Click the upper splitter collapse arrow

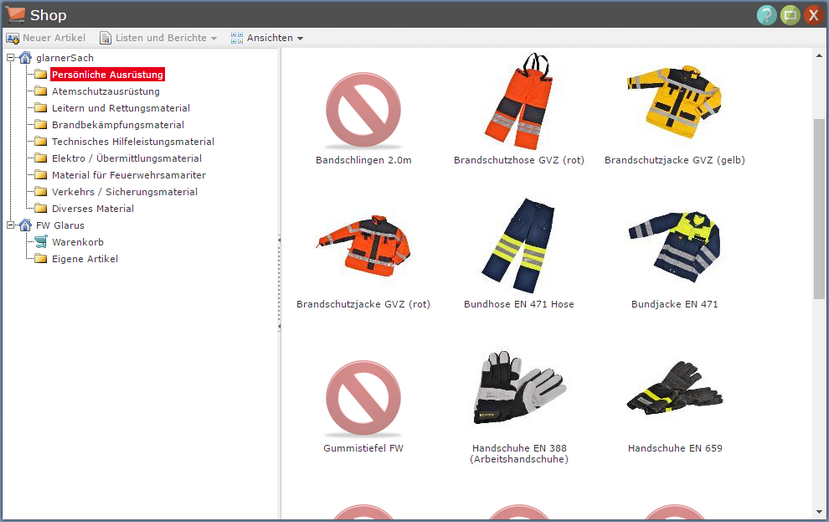click(279, 240)
